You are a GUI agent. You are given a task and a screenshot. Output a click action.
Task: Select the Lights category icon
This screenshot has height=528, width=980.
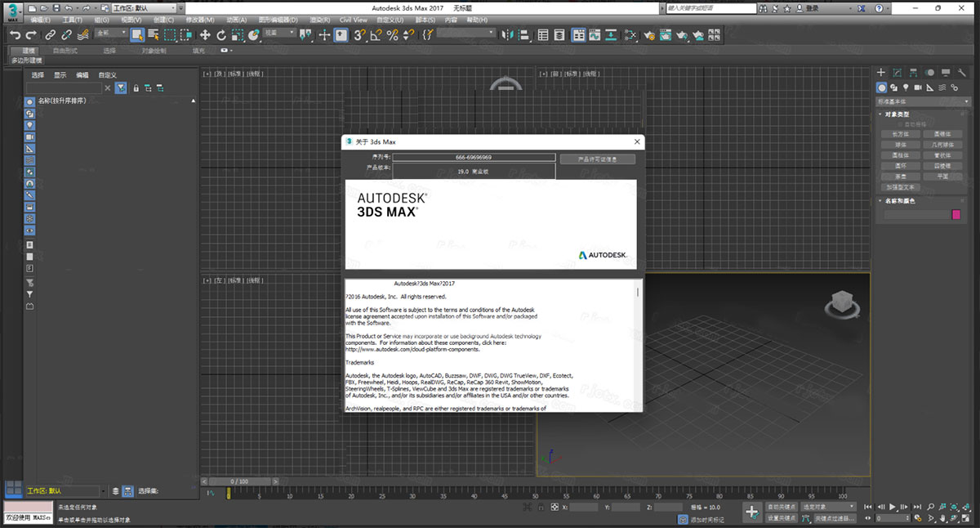point(906,87)
